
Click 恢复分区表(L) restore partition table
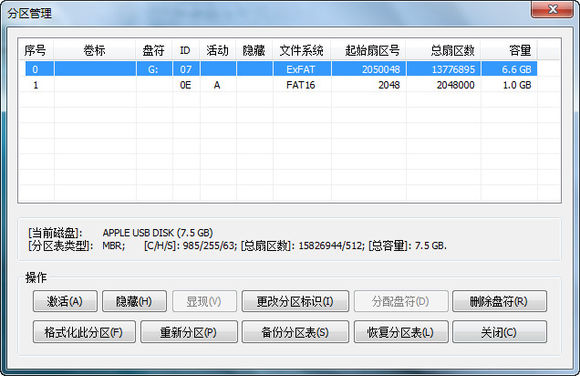[401, 332]
